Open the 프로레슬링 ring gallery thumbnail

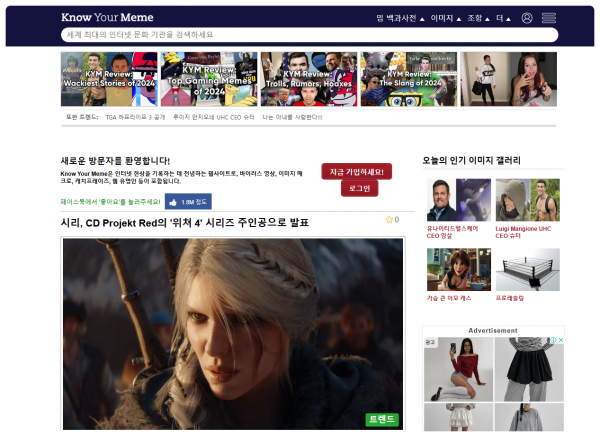point(528,269)
